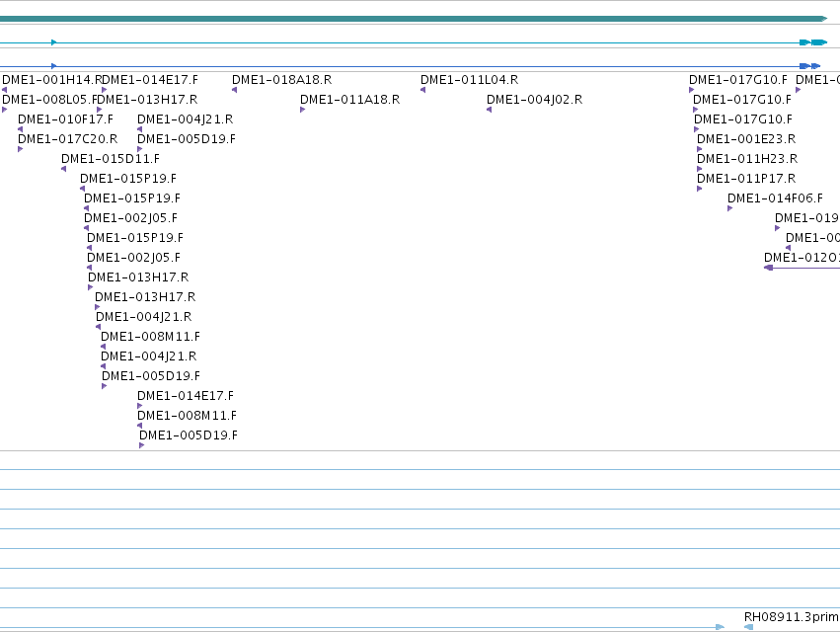Click the small arrowhead on the cyan transcript line
Viewport: 840px width, 632px height.
tap(53, 42)
